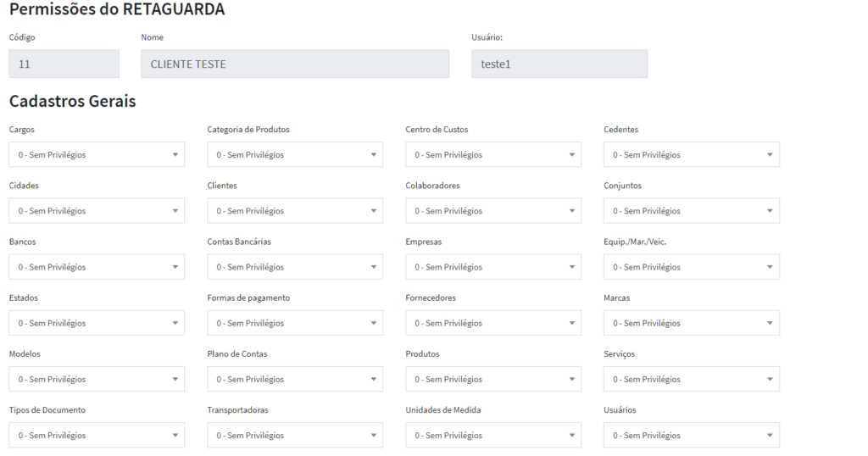
Task: Click the Código input field
Action: (x=64, y=64)
